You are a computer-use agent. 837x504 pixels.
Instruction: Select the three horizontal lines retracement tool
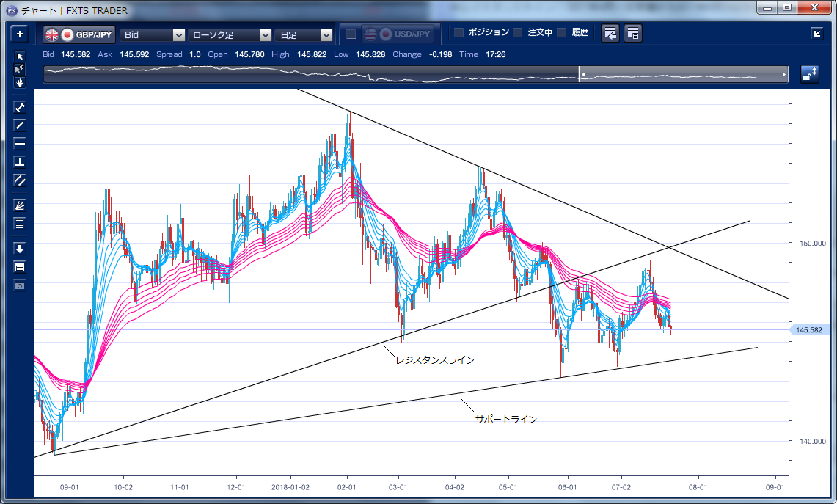pos(20,224)
